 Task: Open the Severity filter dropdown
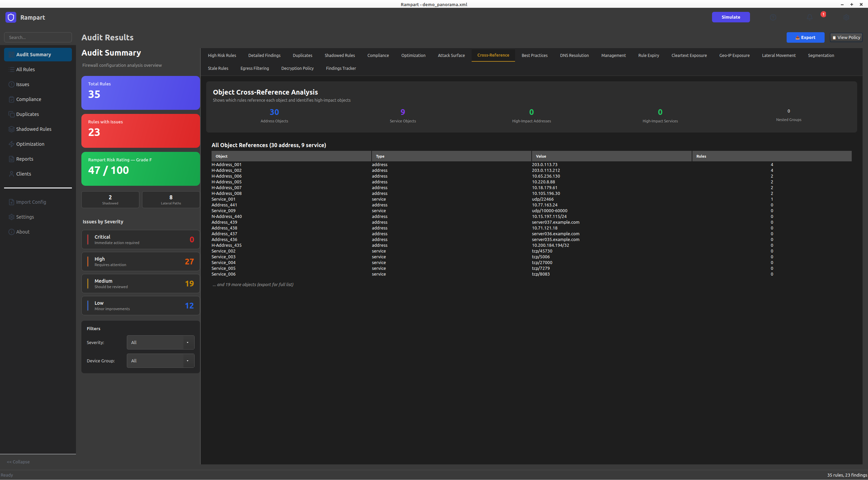click(160, 342)
